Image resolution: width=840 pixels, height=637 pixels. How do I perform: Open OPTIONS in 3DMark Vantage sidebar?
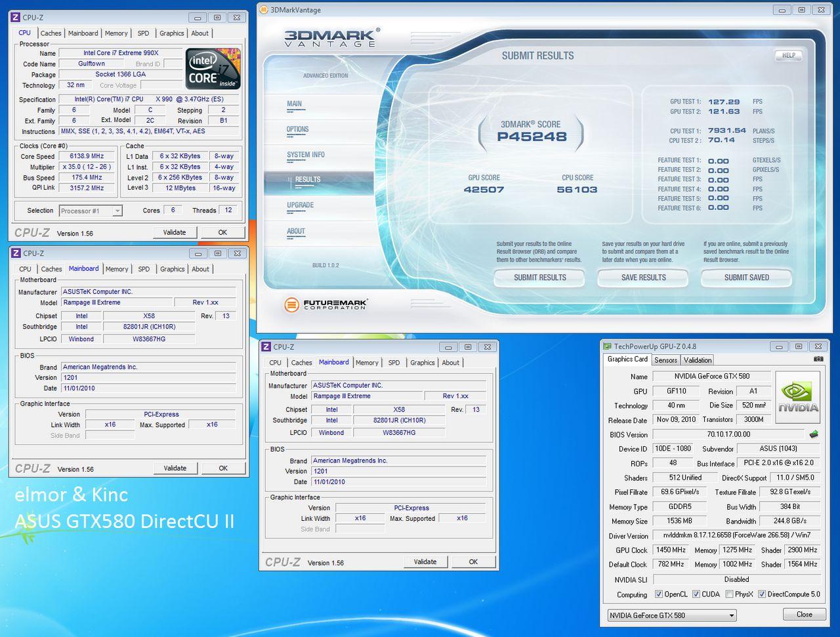pos(297,129)
